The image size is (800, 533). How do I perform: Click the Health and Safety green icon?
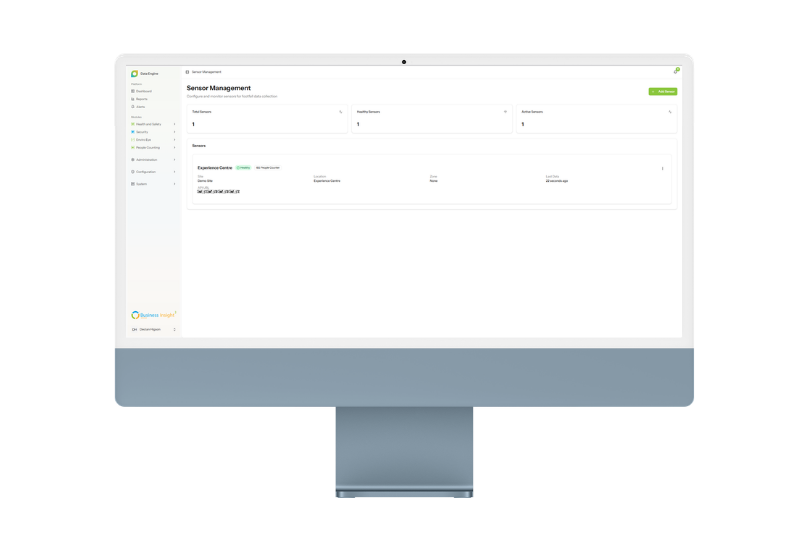(x=133, y=124)
